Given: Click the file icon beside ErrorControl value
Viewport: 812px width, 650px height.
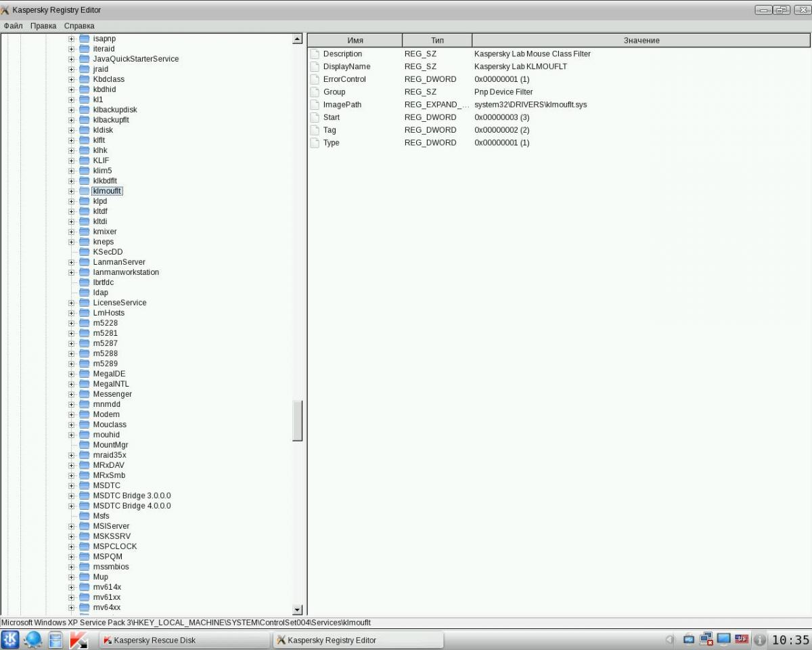Looking at the screenshot, I should pos(315,79).
